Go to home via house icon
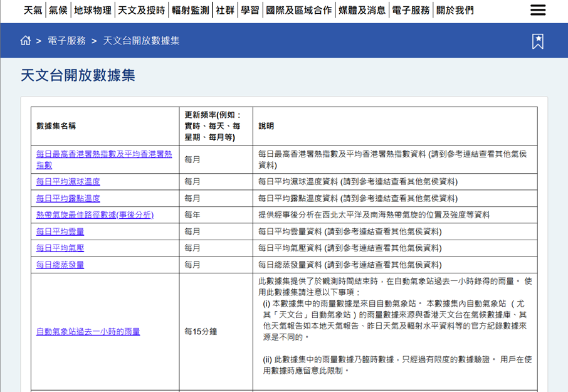This screenshot has height=392, width=568. (26, 41)
